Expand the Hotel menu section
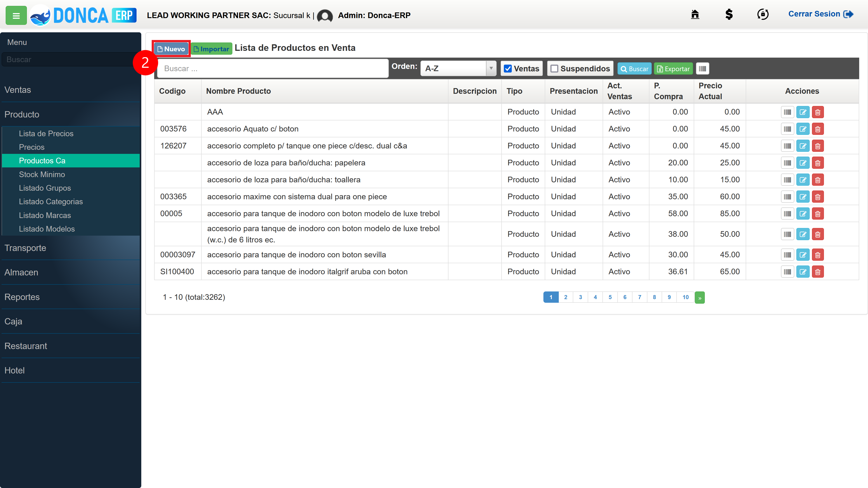Screen dimensions: 868x488 point(71,371)
